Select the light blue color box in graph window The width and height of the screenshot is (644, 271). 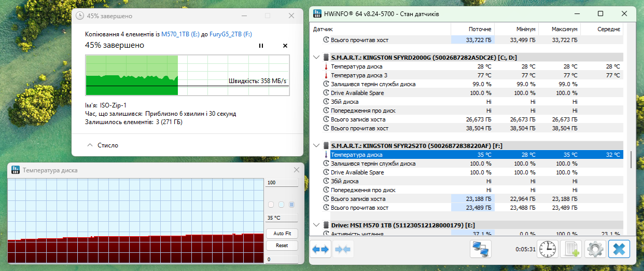coord(281,205)
